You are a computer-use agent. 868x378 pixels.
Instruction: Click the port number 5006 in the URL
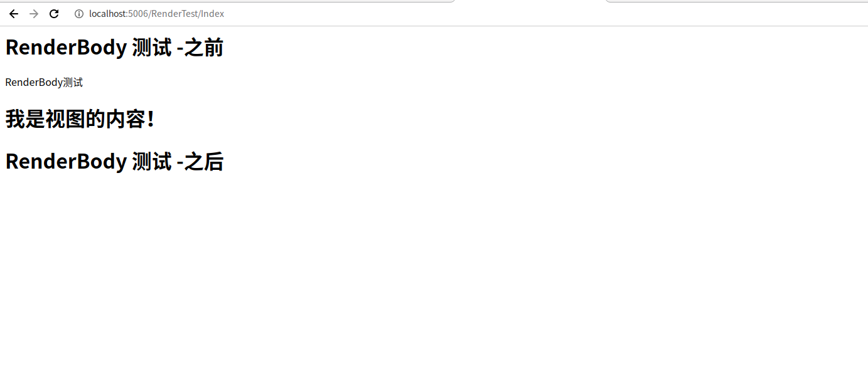pyautogui.click(x=138, y=14)
